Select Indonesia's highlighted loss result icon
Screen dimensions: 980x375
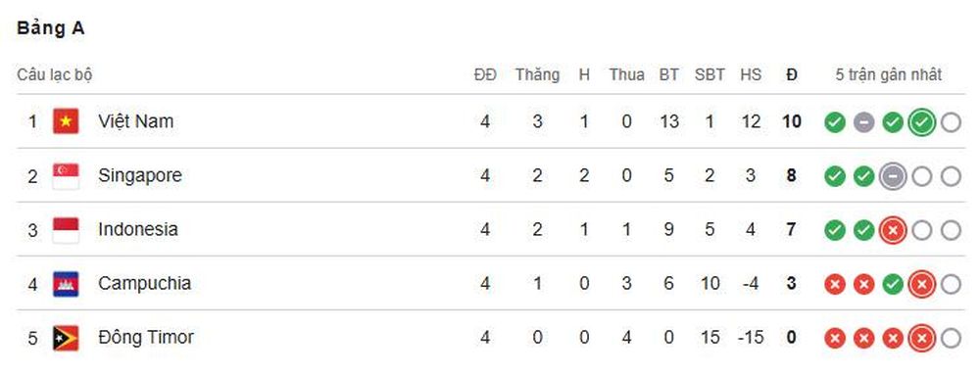(893, 231)
